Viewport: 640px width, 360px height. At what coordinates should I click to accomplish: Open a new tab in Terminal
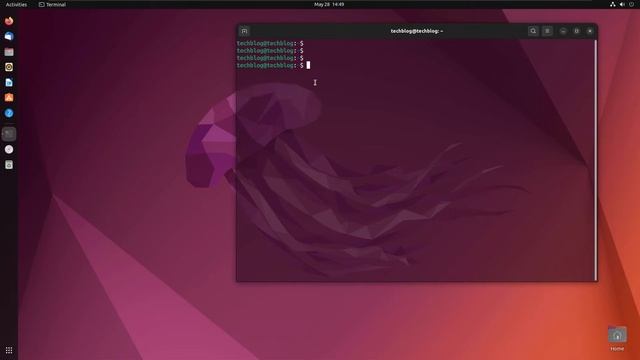[244, 31]
